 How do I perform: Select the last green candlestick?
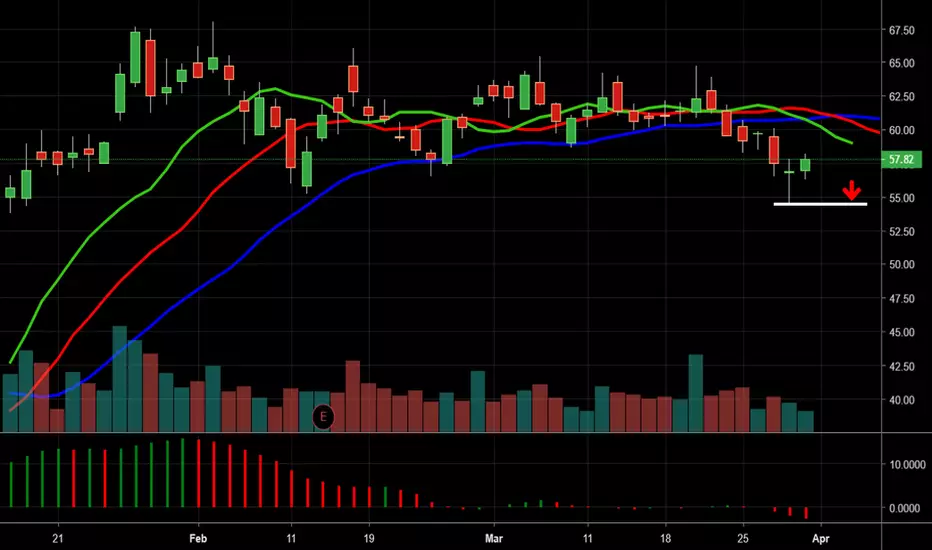point(805,165)
